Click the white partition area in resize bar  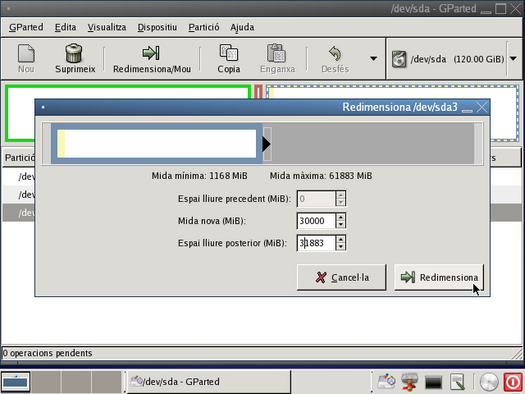coord(160,144)
